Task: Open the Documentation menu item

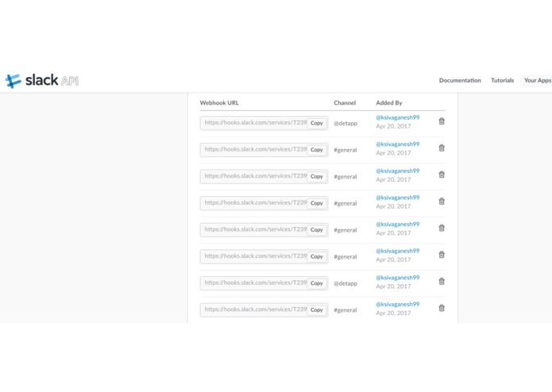Action: (x=460, y=80)
